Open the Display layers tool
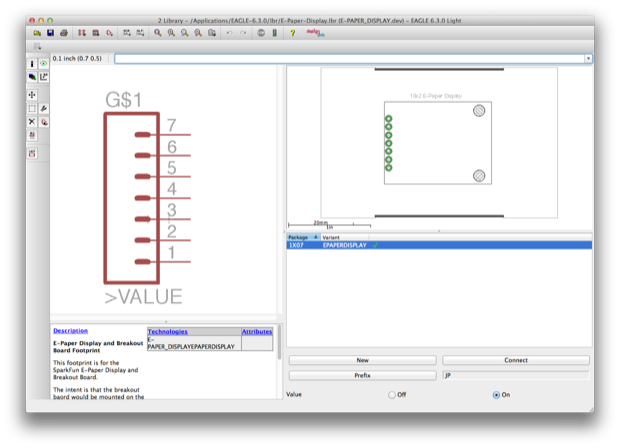This screenshot has width=620, height=448. coord(32,77)
